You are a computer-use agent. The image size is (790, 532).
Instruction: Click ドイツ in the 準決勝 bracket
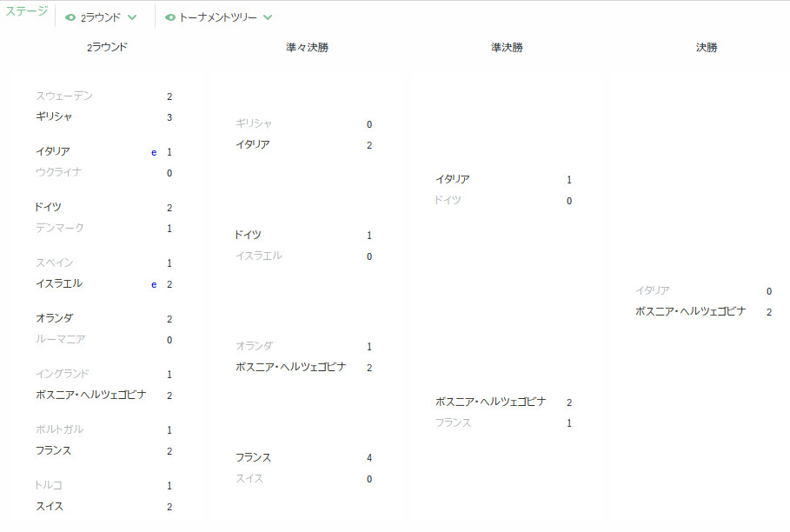click(448, 200)
